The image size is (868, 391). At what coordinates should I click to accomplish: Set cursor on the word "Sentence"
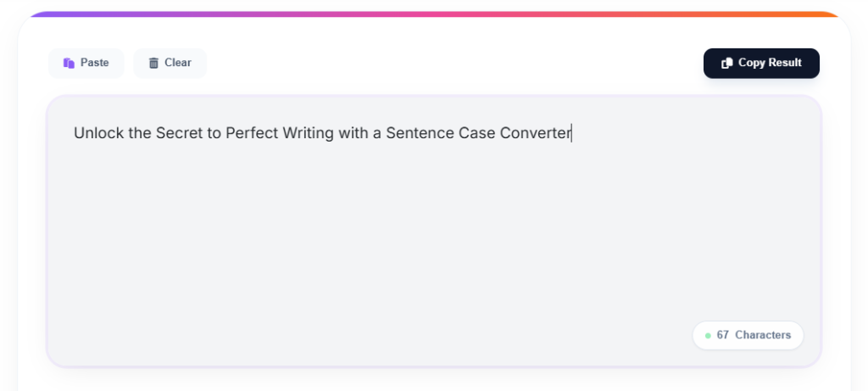(418, 133)
